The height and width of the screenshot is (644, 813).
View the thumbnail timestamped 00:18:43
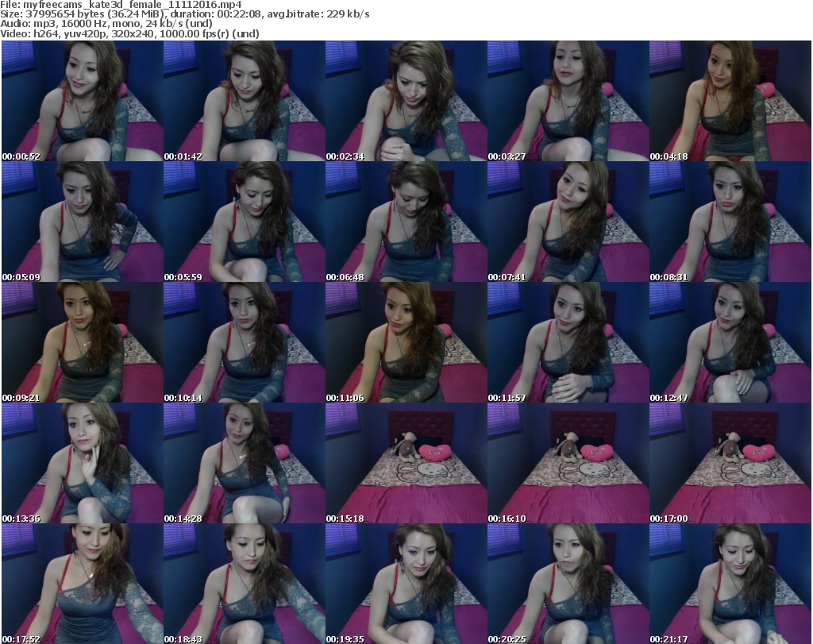pyautogui.click(x=245, y=584)
